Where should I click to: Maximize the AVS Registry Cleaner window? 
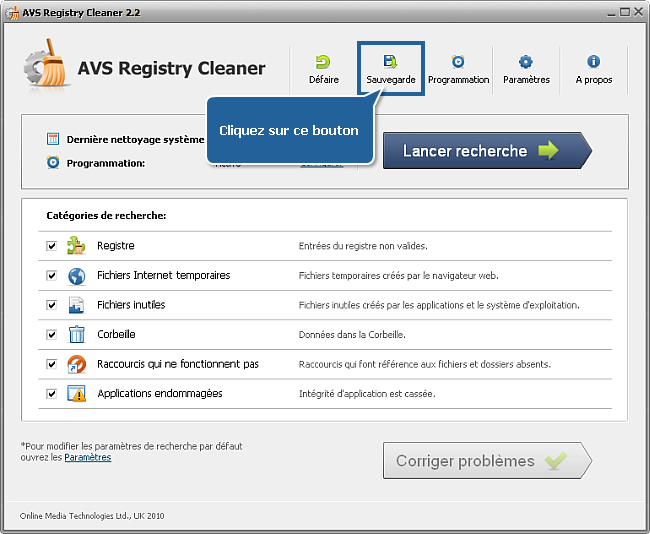click(x=625, y=12)
